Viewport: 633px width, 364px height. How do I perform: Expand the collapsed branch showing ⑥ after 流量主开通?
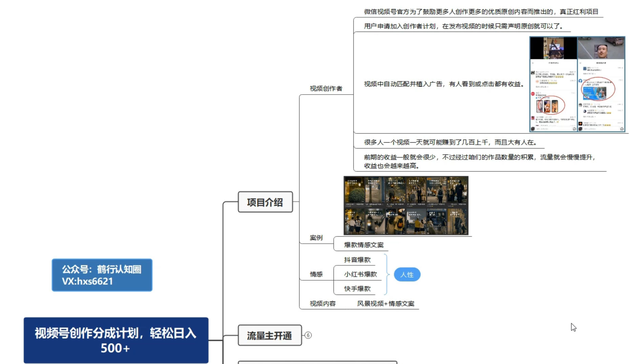[x=308, y=335]
